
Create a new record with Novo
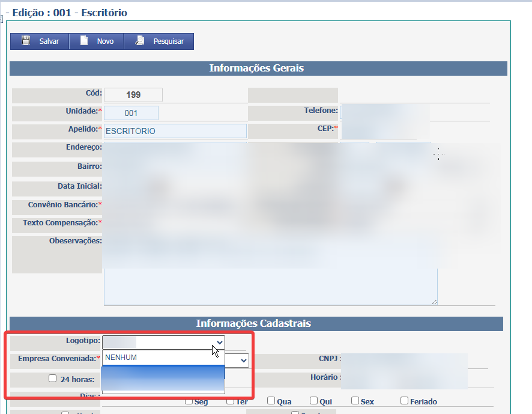[105, 41]
